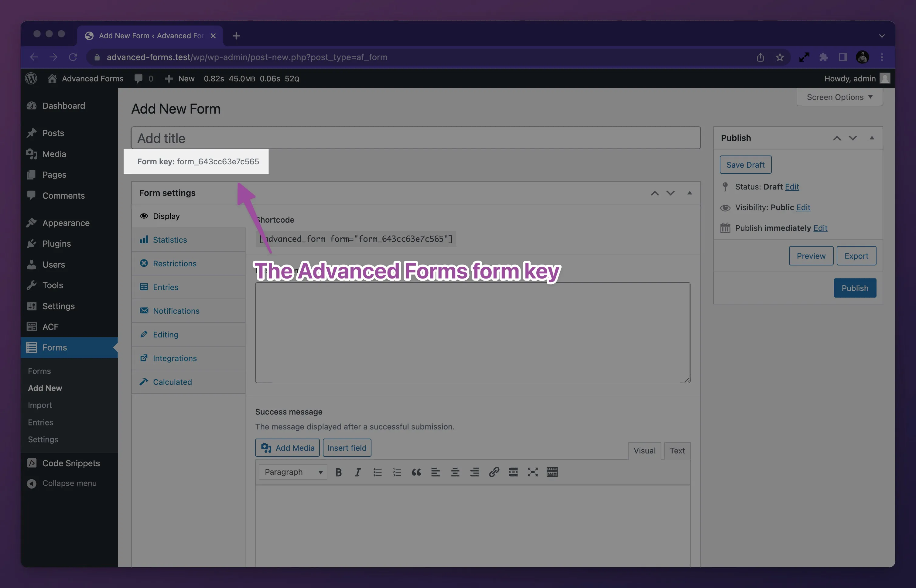
Task: Apply blockquote formatting
Action: pos(416,472)
